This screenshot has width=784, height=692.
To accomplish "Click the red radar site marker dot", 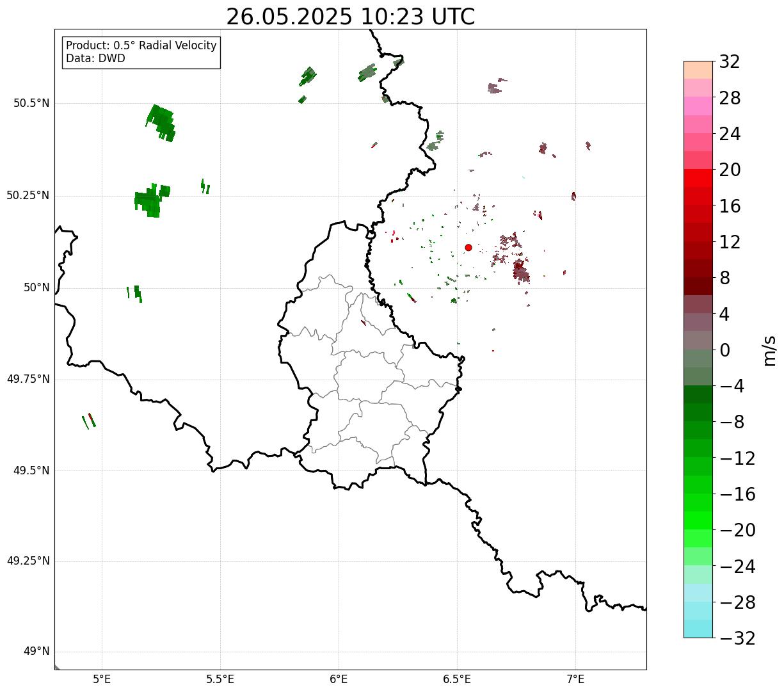I will (x=468, y=247).
